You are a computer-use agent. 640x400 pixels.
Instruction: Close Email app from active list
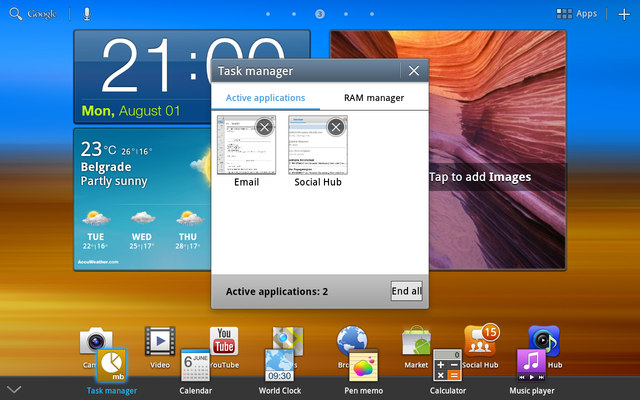(264, 127)
